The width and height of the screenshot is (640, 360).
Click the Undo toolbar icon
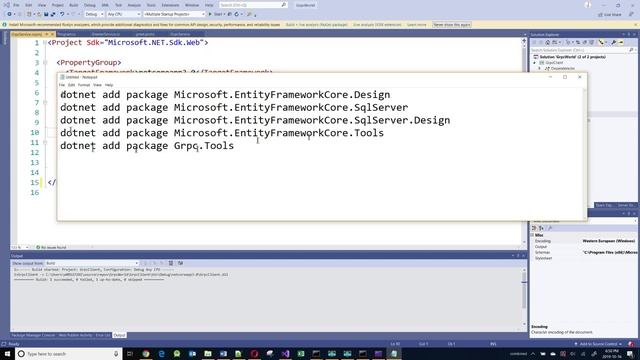pos(62,14)
